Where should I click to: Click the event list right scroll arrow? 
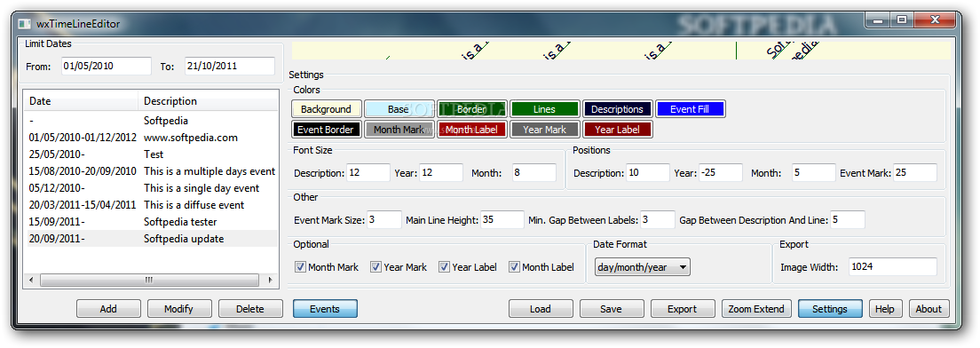pyautogui.click(x=270, y=280)
